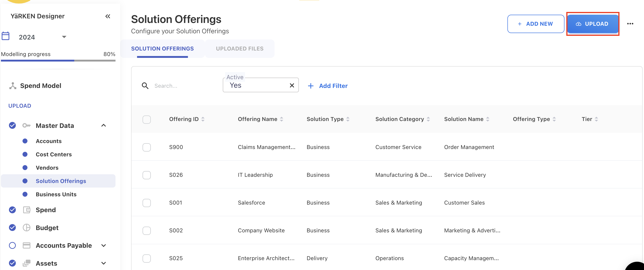The height and width of the screenshot is (270, 644).
Task: Switch to the Uploaded Files tab
Action: pos(239,49)
